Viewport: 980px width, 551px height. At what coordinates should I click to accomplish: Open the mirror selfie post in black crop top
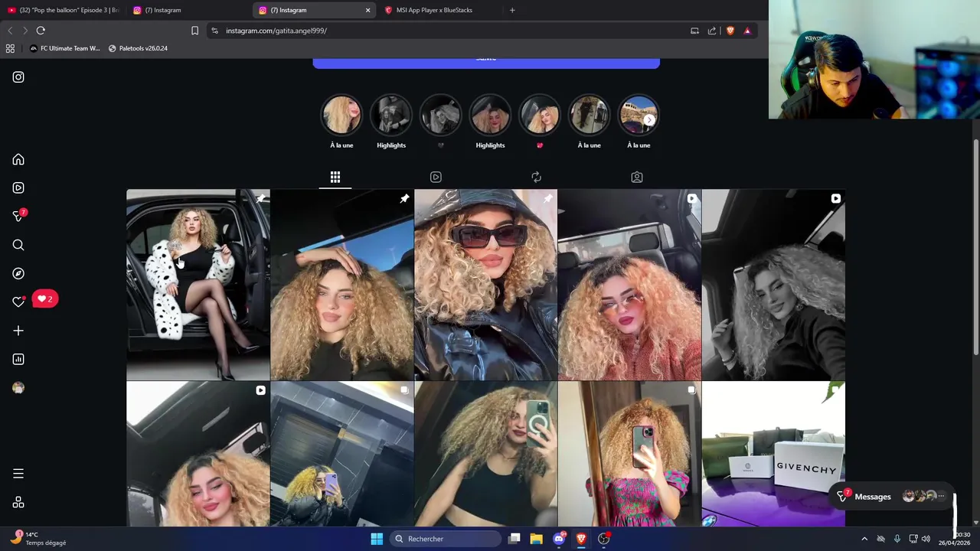[486, 454]
